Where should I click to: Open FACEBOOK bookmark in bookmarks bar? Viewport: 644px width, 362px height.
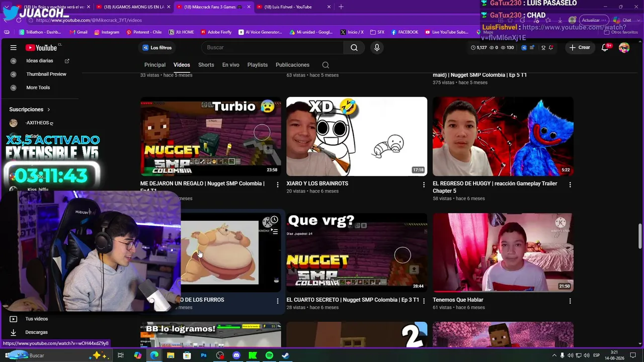point(405,32)
